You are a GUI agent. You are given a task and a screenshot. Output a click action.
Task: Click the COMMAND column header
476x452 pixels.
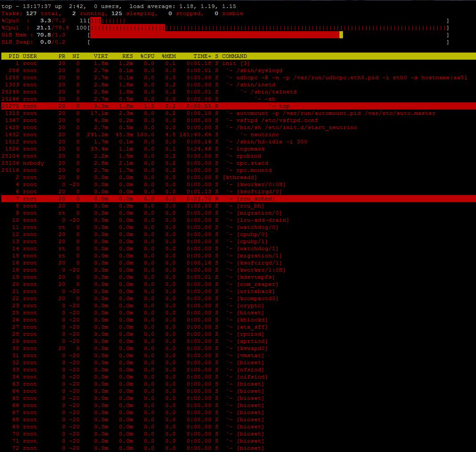click(234, 56)
